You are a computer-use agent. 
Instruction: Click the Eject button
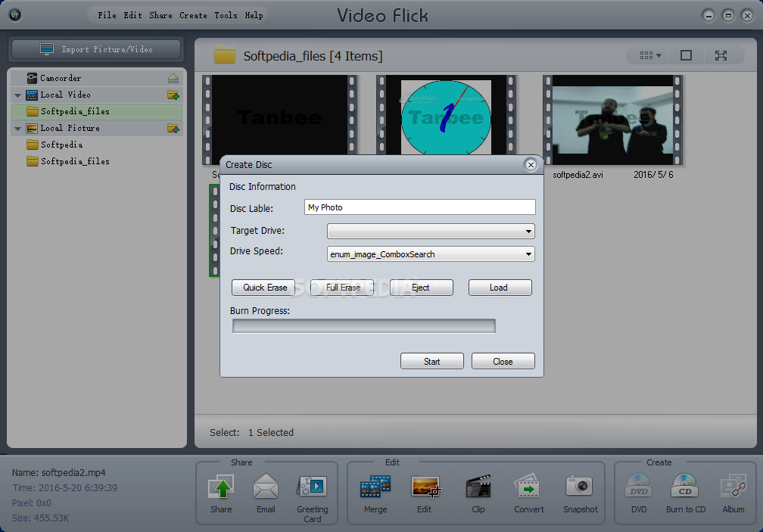pyautogui.click(x=422, y=288)
